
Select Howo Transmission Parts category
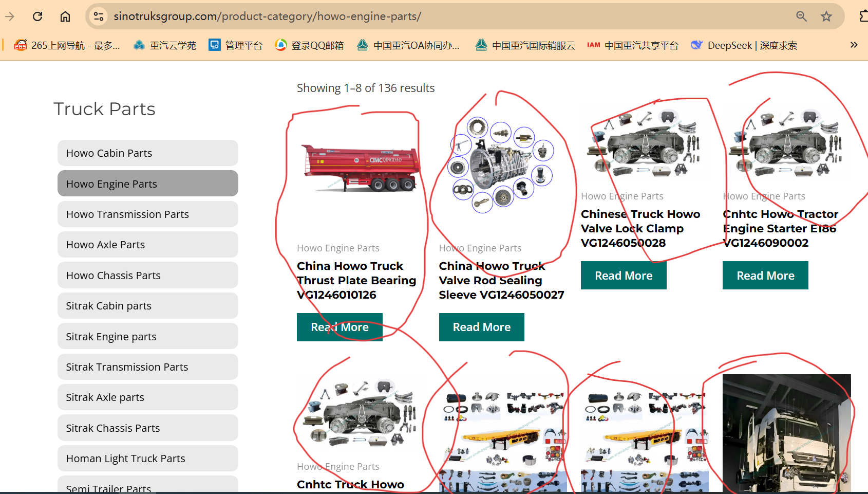[x=148, y=214]
